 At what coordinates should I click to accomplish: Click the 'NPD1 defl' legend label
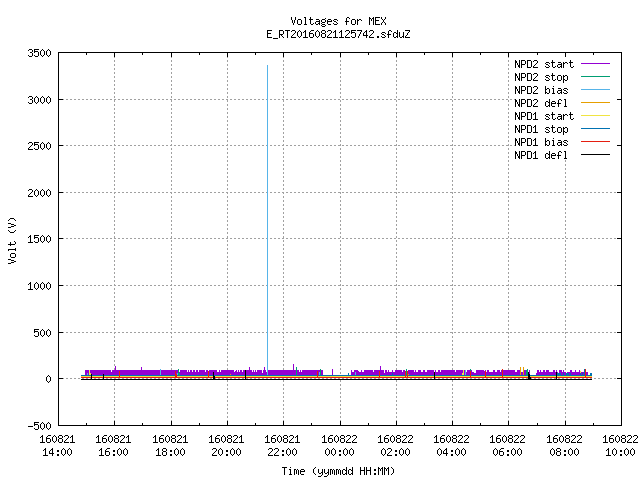(541, 156)
